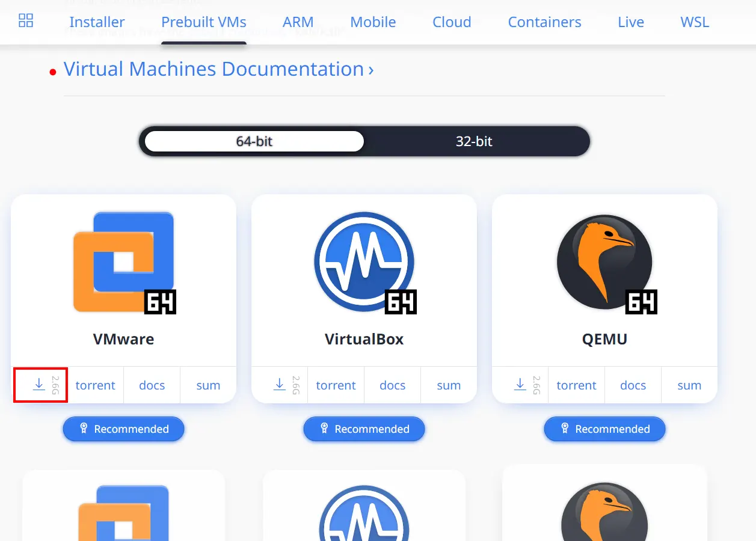Click sum link for QEMU
The height and width of the screenshot is (541, 756).
point(689,385)
